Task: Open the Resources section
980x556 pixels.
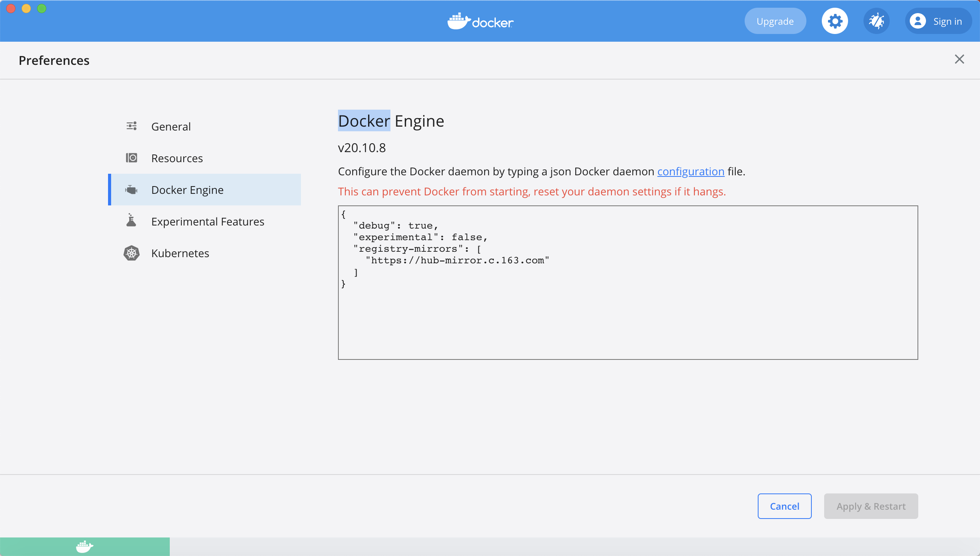Action: pos(177,158)
